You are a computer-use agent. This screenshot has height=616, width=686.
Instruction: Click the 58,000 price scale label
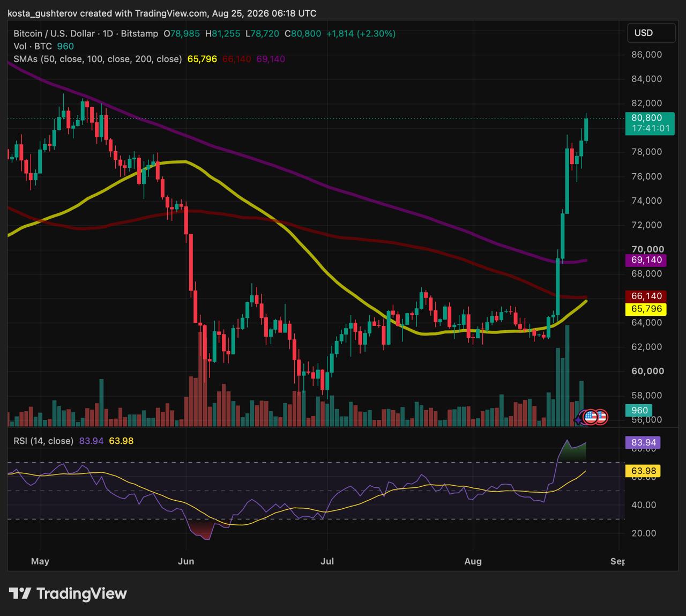[647, 396]
